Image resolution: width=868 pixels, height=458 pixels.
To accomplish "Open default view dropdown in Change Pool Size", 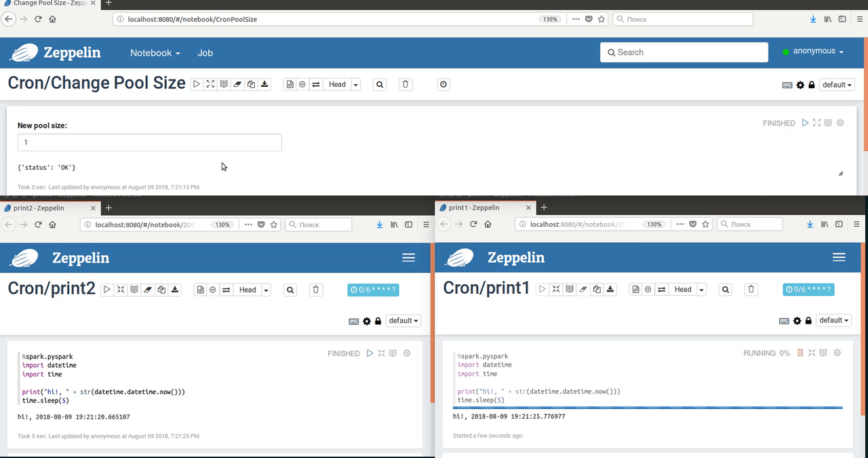I will pyautogui.click(x=837, y=85).
